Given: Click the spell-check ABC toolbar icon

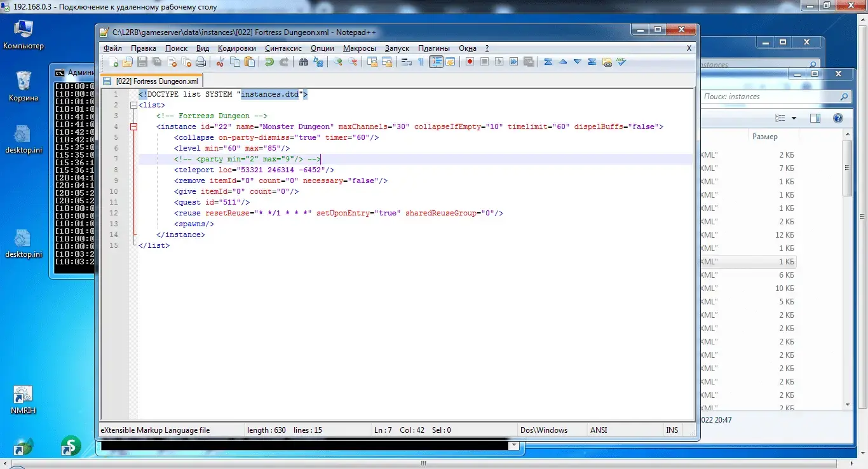Looking at the screenshot, I should [621, 62].
